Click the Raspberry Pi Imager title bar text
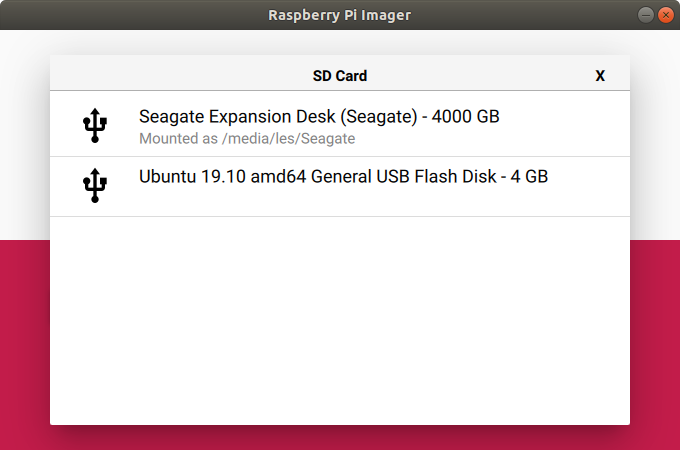 coord(340,15)
